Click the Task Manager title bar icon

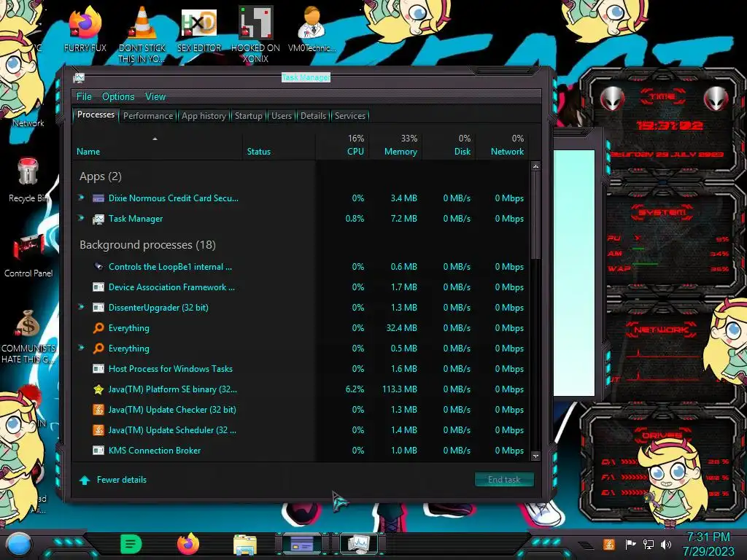79,77
